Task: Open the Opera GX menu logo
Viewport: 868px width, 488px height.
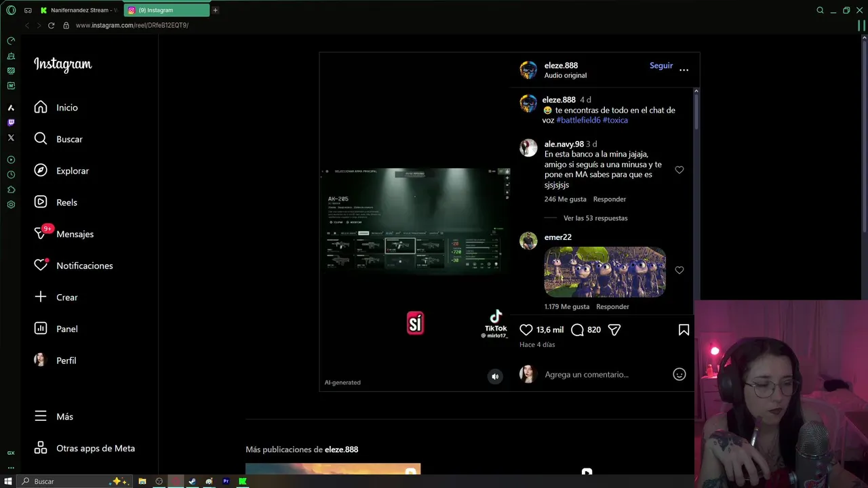Action: [x=11, y=10]
